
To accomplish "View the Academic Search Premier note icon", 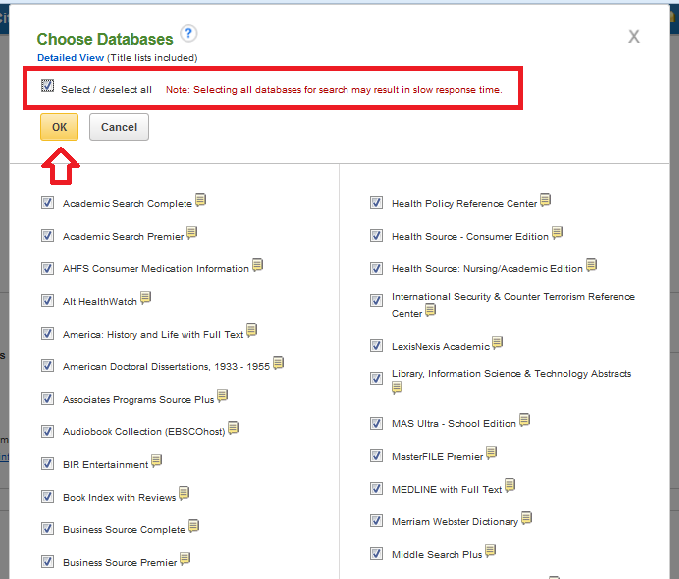I will [x=191, y=233].
